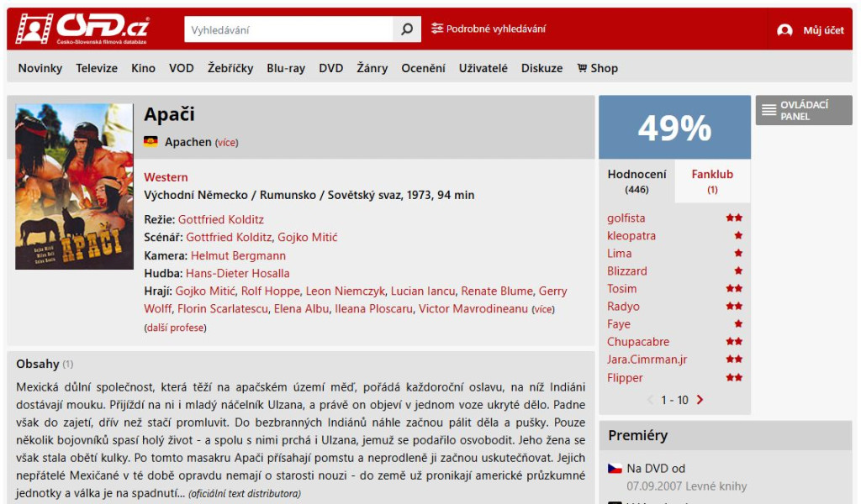The image size is (861, 504).
Task: Click previous ratings page arrow
Action: coord(651,400)
